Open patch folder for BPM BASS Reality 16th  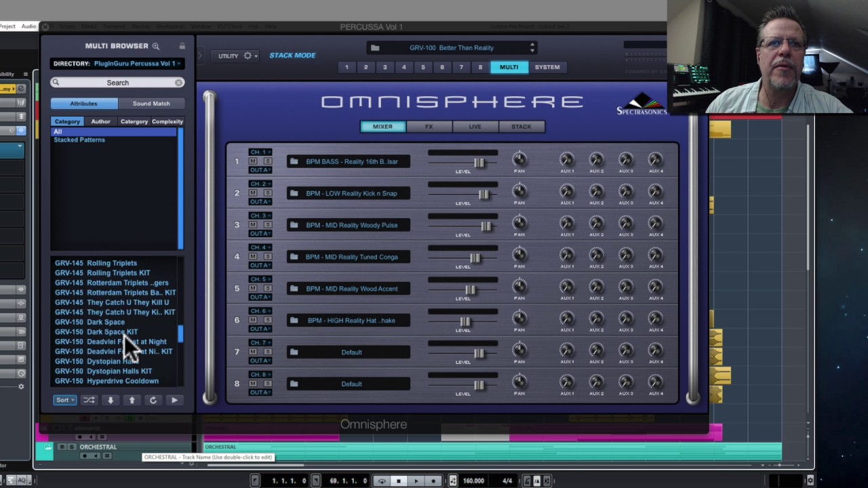point(294,162)
